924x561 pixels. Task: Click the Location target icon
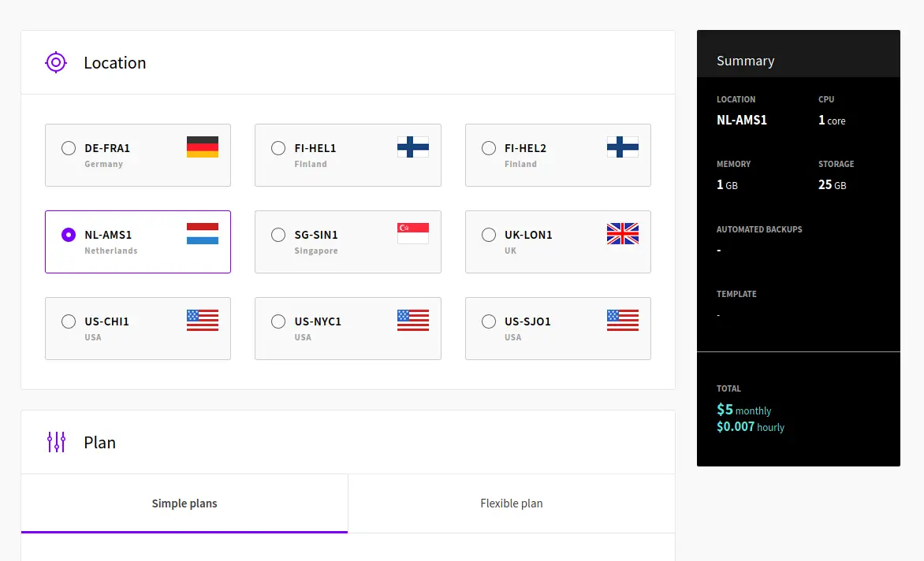point(56,62)
